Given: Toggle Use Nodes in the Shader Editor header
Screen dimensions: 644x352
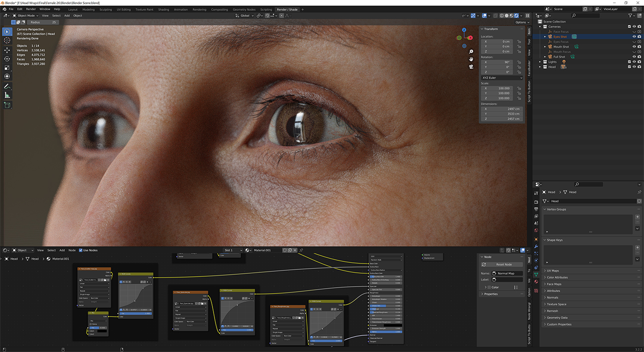Looking at the screenshot, I should tap(82, 250).
